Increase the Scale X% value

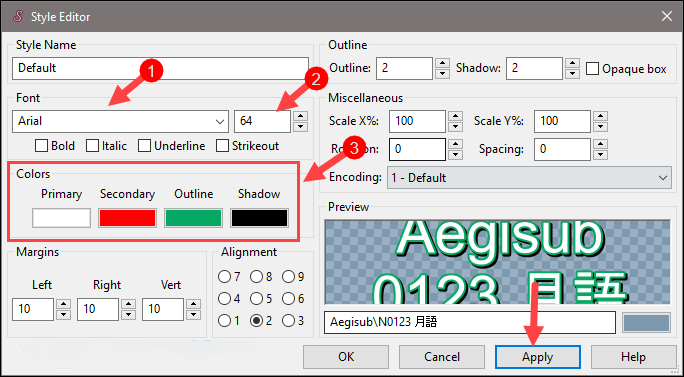click(455, 116)
